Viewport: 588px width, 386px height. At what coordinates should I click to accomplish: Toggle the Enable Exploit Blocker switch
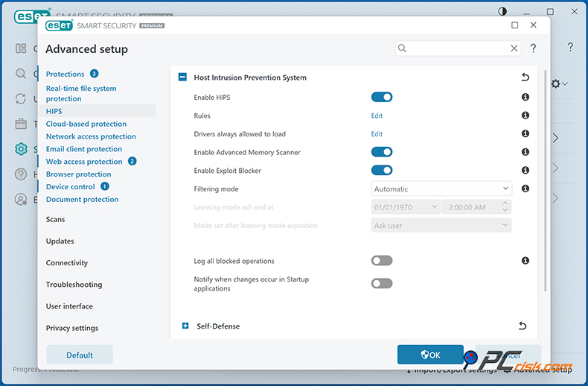click(382, 171)
